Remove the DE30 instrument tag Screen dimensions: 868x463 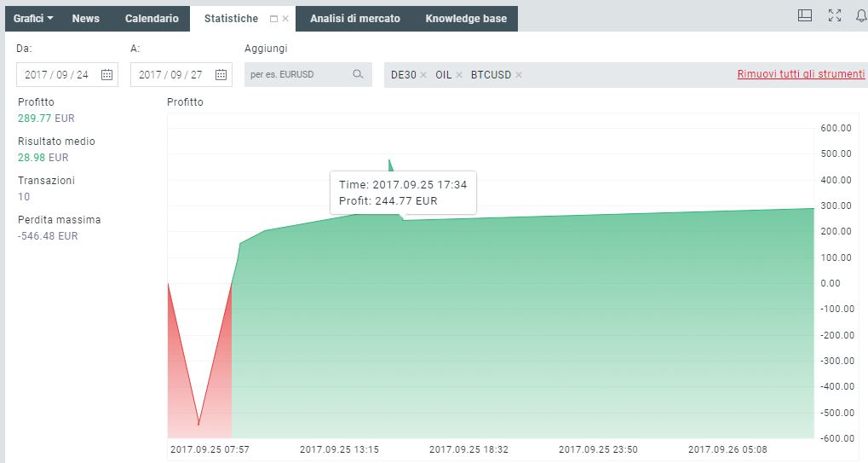click(423, 75)
